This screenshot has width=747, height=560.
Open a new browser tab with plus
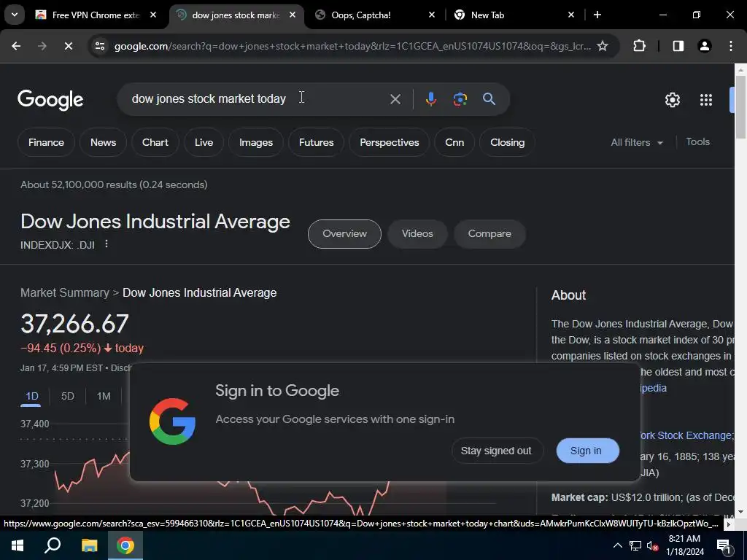[x=597, y=15]
